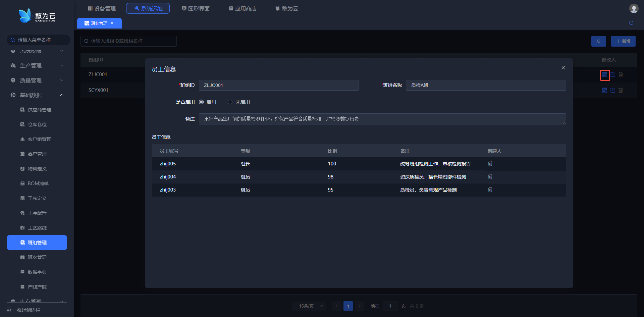Open employee info icon for ZLJC001 row
This screenshot has width=644, height=317.
click(605, 75)
